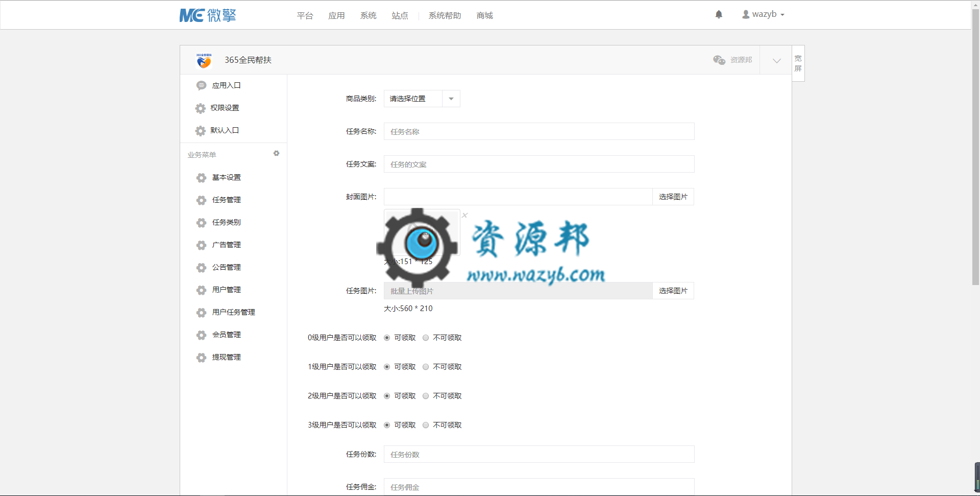Screen dimensions: 980x496
Task: Go to 任务管理 page
Action: (226, 200)
